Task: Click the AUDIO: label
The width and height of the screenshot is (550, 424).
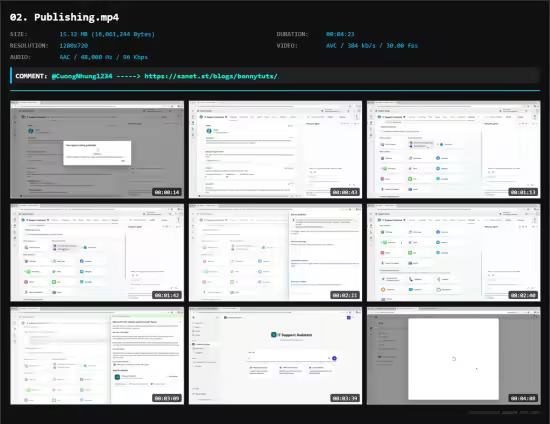Action: coord(20,57)
